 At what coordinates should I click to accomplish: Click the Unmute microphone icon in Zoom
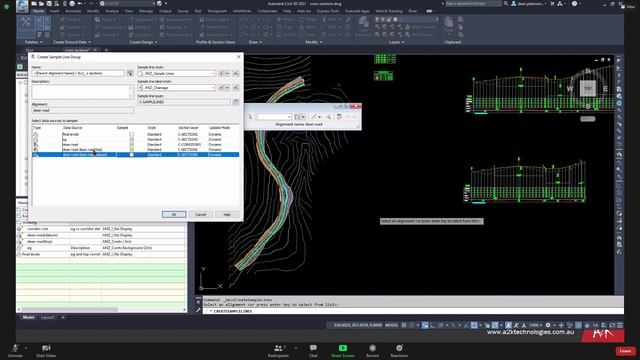click(x=15, y=348)
